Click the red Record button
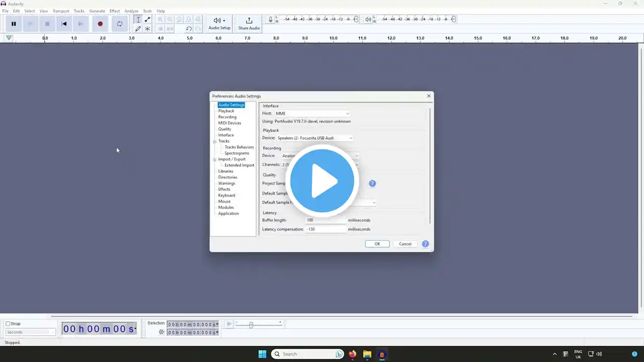Viewport: 644px width, 362px height. (x=100, y=24)
